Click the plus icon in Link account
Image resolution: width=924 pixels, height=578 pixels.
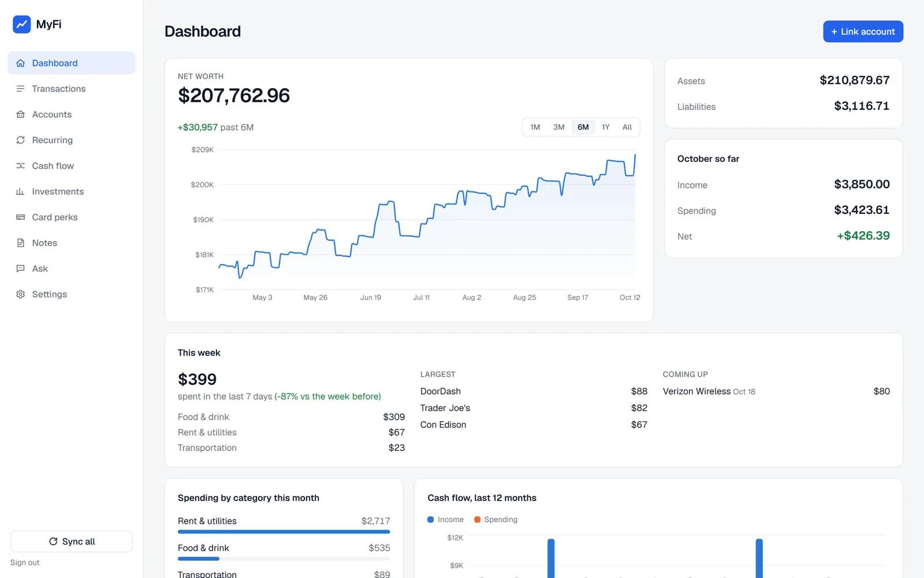834,32
